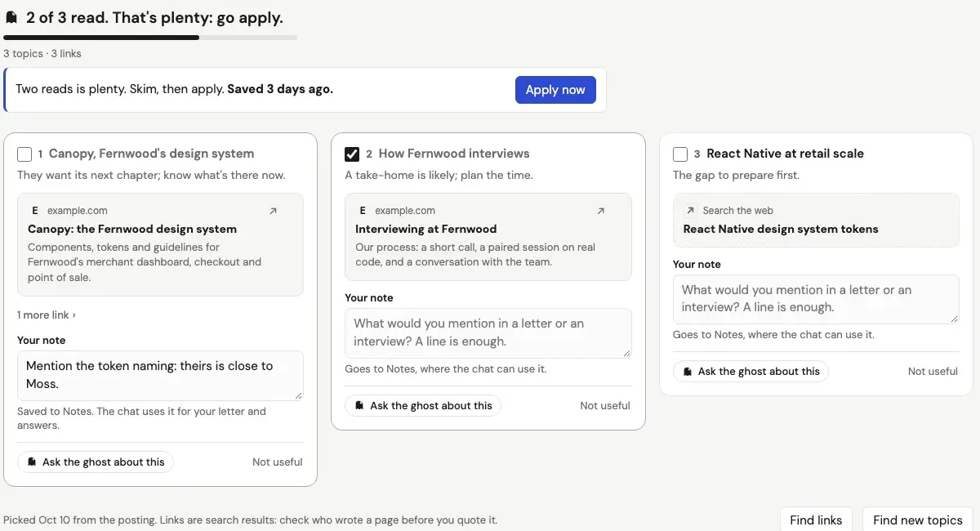
Task: Uncheck the How Fernwood interviews checkbox
Action: point(352,154)
